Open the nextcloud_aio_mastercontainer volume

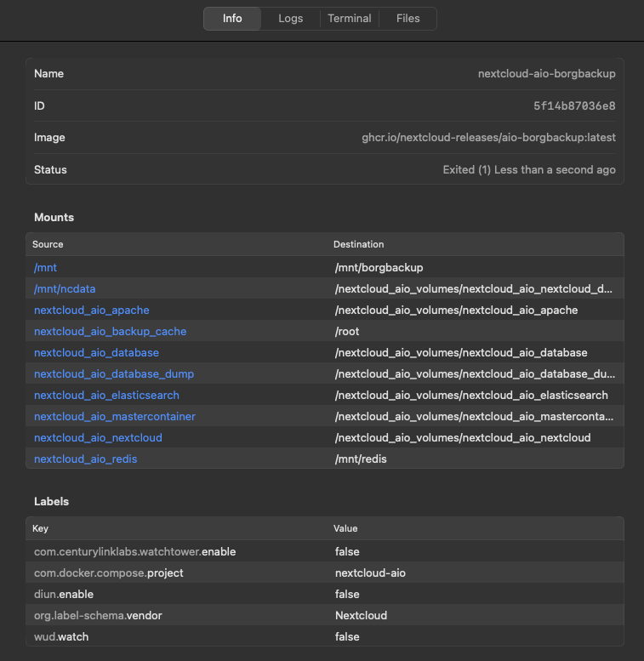point(115,417)
